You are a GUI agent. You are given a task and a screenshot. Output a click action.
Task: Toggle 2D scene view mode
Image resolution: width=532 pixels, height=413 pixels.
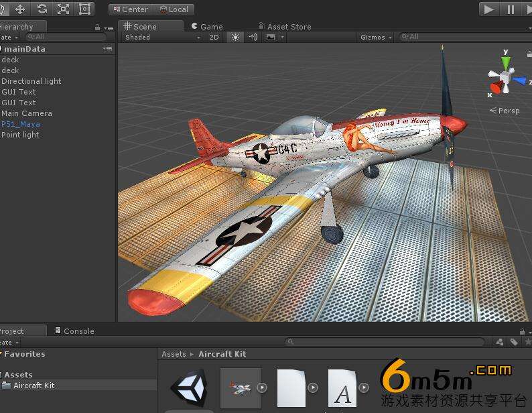pyautogui.click(x=214, y=37)
